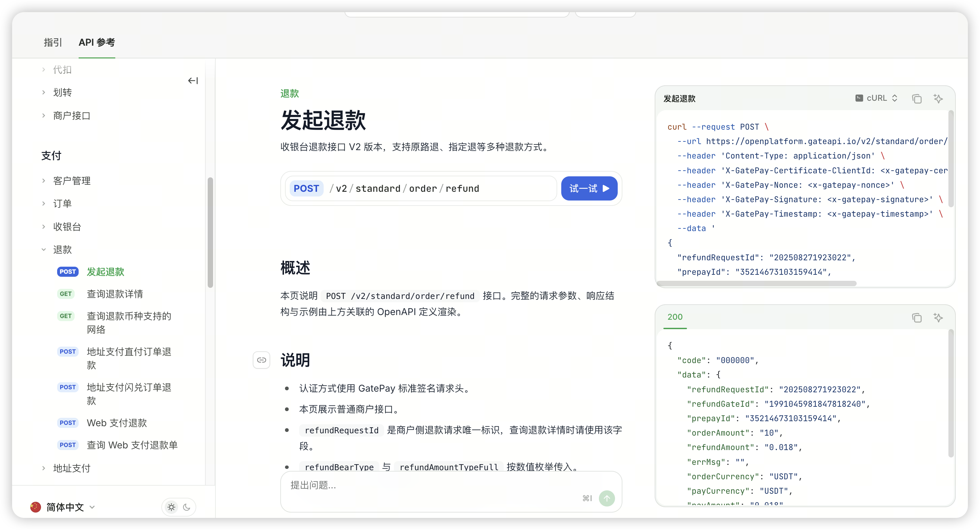The image size is (980, 530).
Task: Click the 支付 sidebar group heading
Action: [51, 156]
